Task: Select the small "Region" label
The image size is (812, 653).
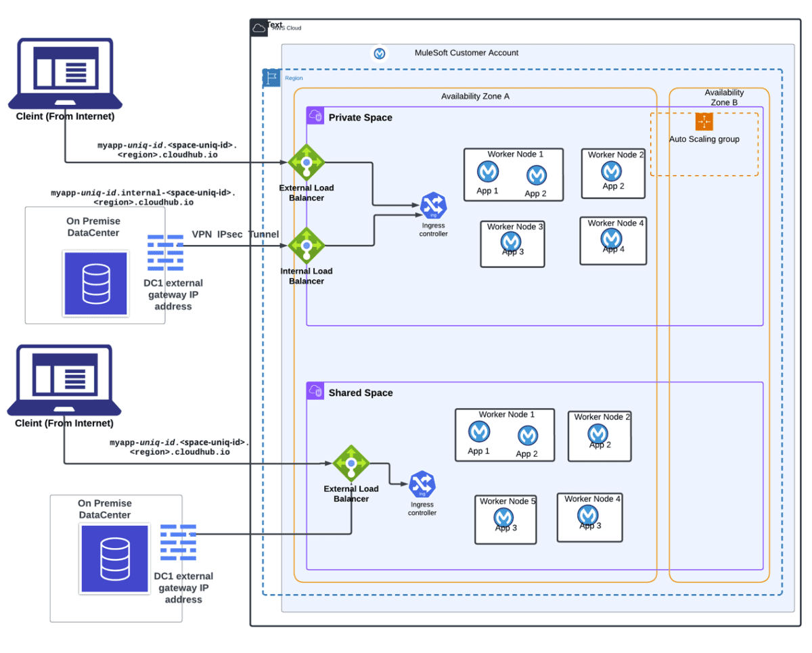Action: pyautogui.click(x=294, y=78)
